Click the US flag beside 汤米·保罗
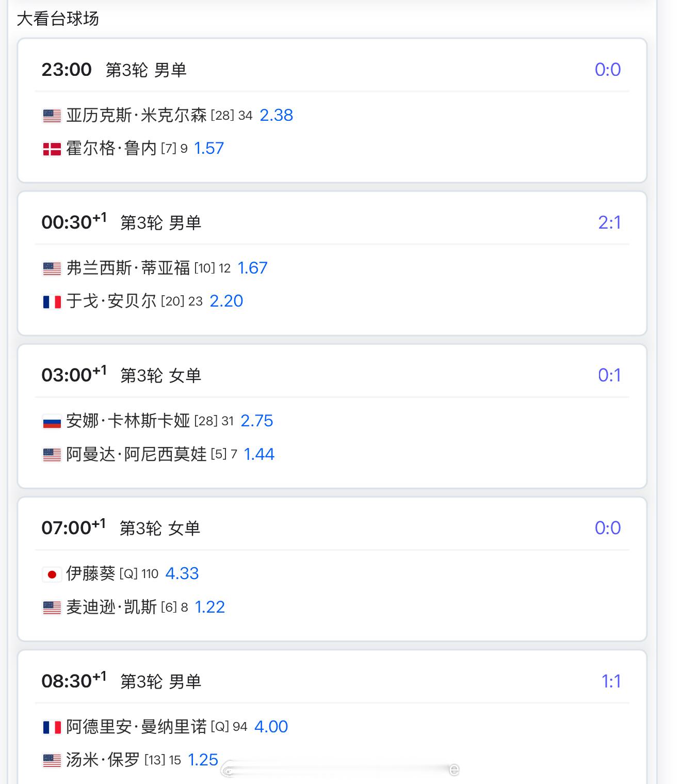This screenshot has height=784, width=681. [x=52, y=760]
